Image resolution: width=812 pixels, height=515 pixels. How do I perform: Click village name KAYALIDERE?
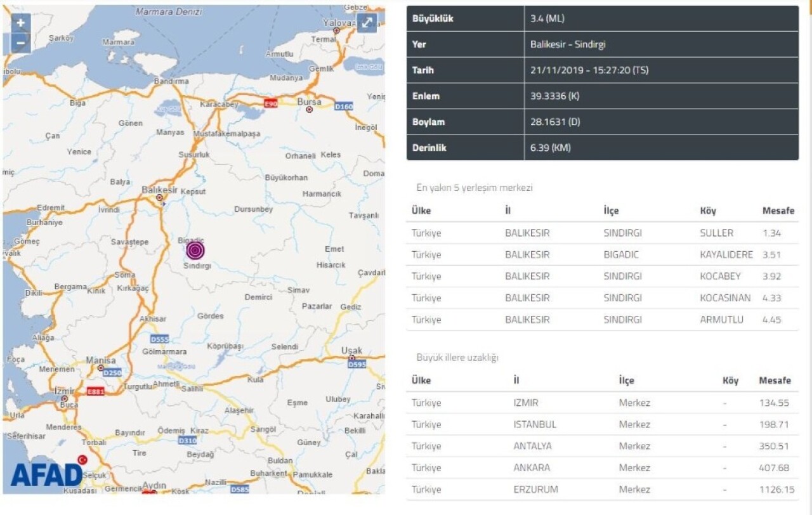[x=726, y=254]
